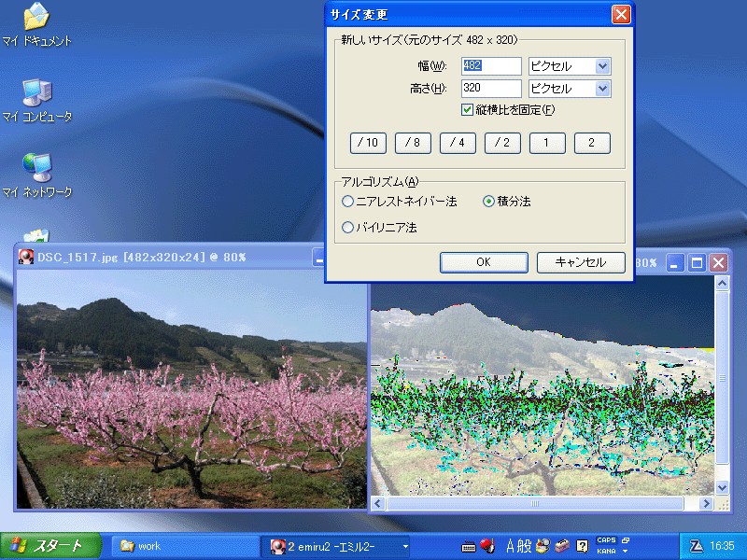Screen dimensions: 747x560
Task: Click the /8 scale button
Action: (x=413, y=143)
